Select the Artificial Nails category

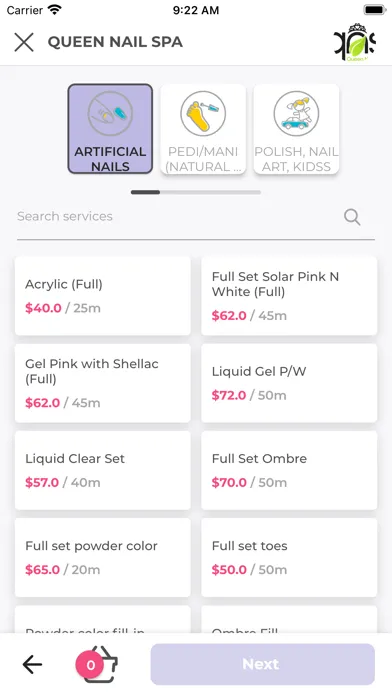[x=110, y=129]
